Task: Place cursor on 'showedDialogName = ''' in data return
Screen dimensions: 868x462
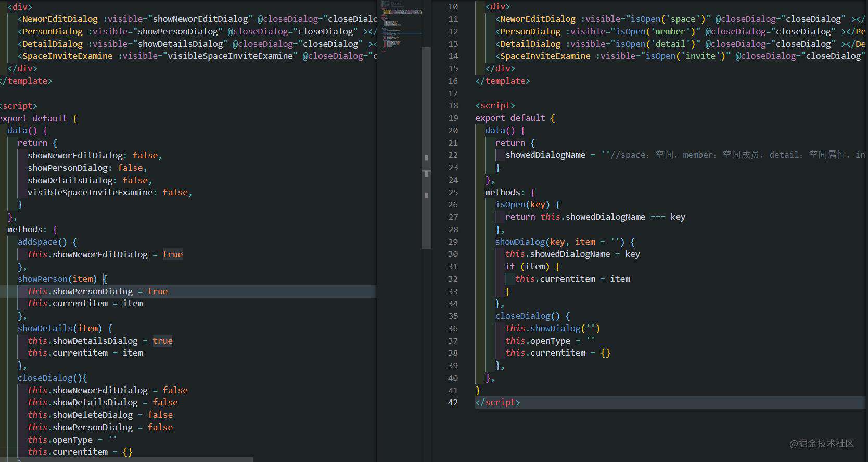Action: coord(557,155)
